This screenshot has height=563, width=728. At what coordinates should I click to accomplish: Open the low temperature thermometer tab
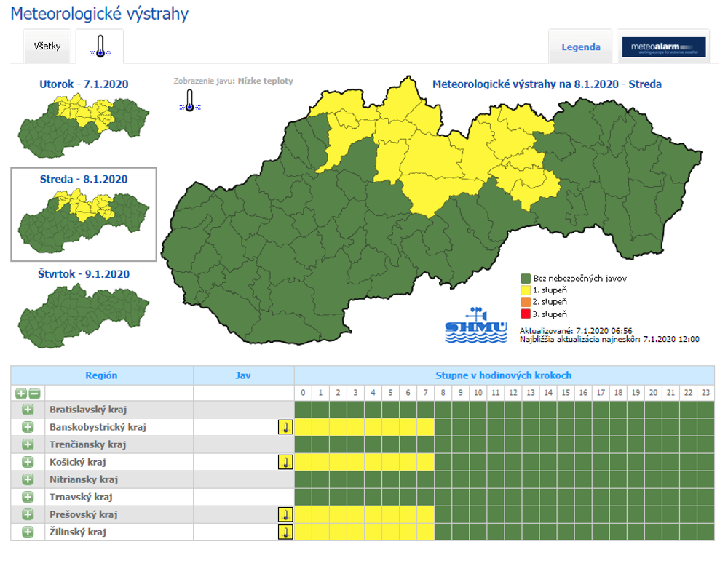pos(99,47)
